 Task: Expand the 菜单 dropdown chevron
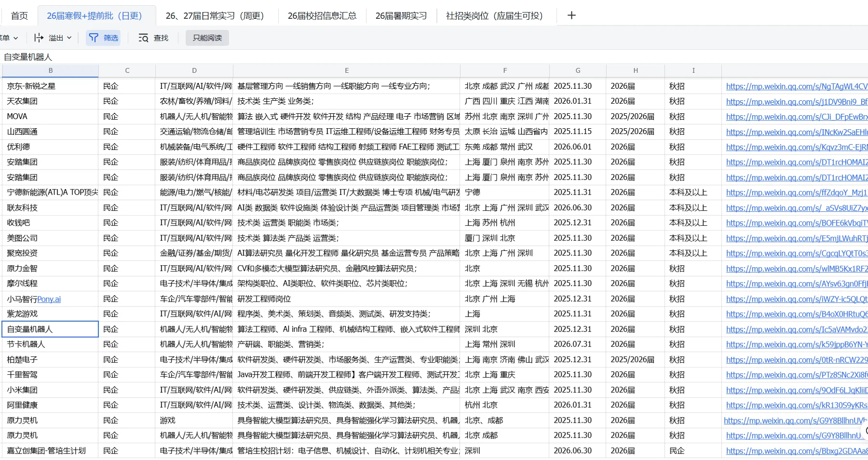coord(15,38)
